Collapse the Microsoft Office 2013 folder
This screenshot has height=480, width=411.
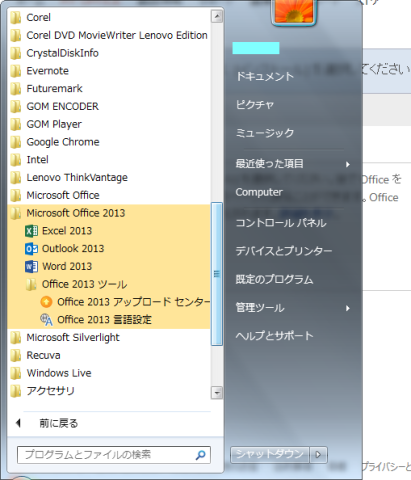[109, 213]
